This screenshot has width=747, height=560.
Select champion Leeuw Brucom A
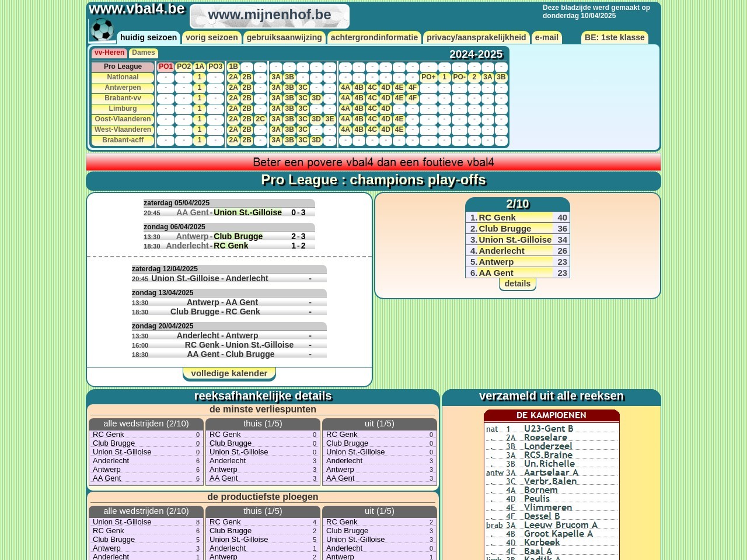tap(561, 524)
